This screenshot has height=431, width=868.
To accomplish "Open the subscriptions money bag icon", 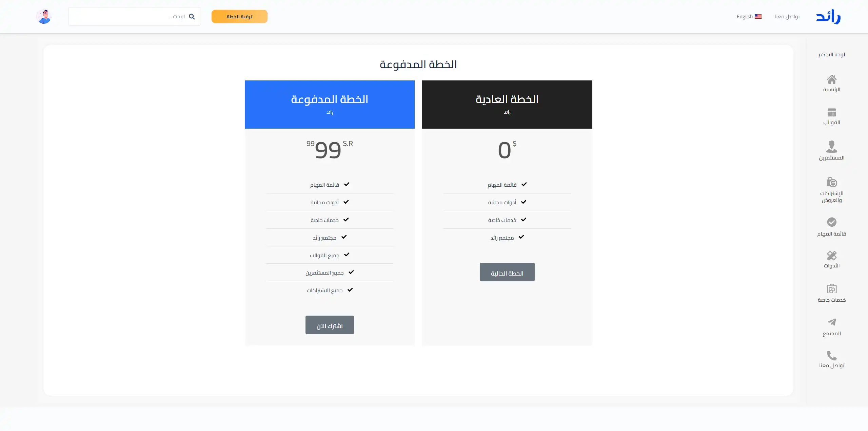I will coord(831,182).
